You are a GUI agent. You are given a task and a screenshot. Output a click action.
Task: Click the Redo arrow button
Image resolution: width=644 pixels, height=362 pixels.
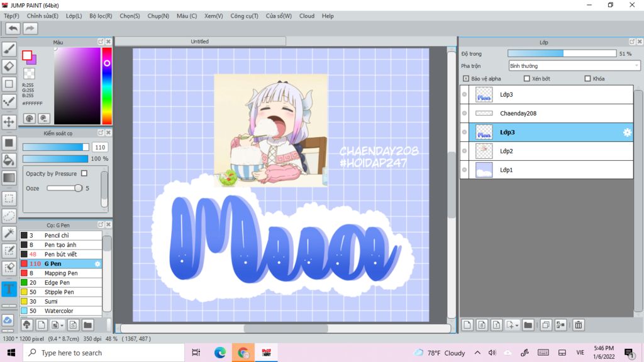click(x=30, y=28)
